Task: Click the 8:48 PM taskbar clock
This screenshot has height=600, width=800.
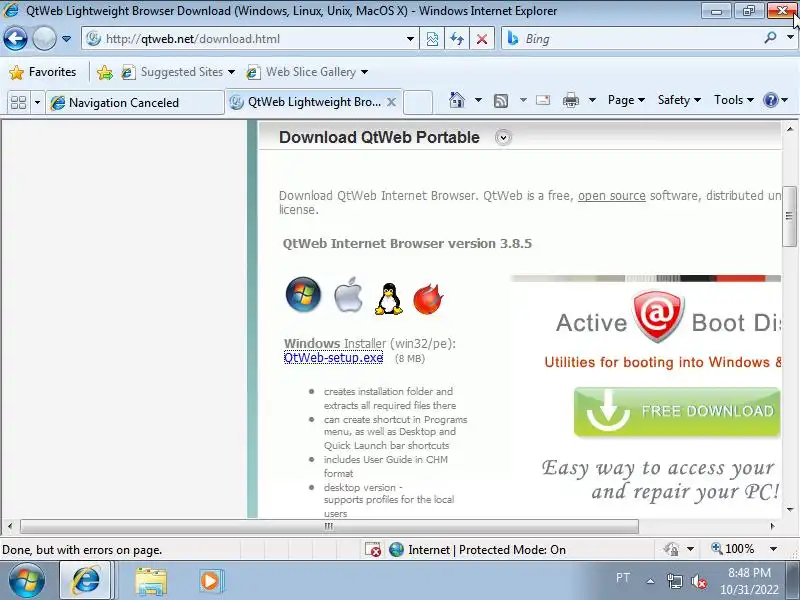Action: pos(749,581)
